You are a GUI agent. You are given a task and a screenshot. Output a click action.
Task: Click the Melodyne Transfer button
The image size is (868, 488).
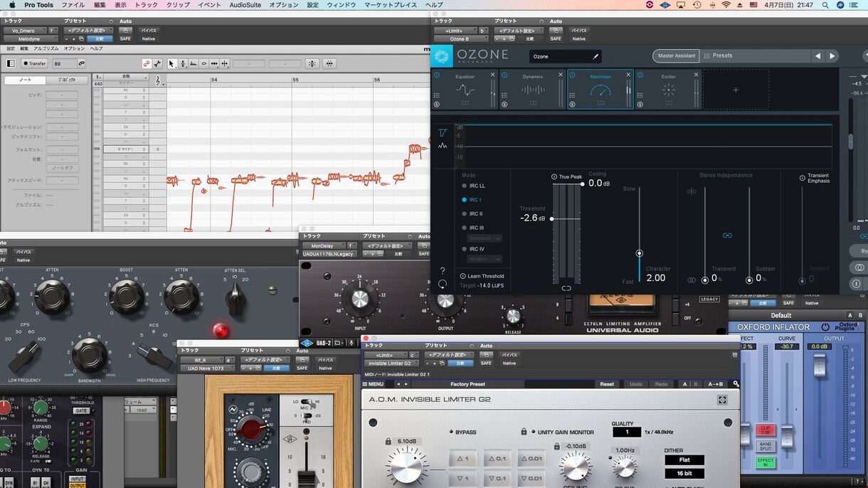[35, 63]
